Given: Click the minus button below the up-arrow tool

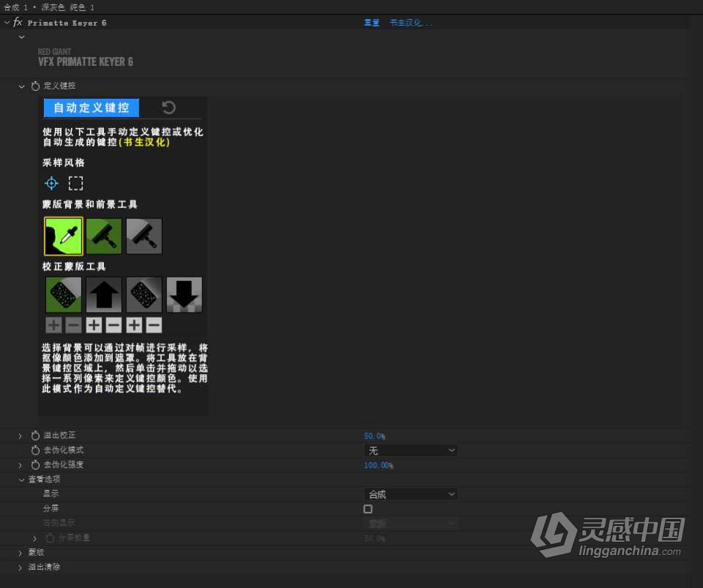Looking at the screenshot, I should (x=114, y=325).
